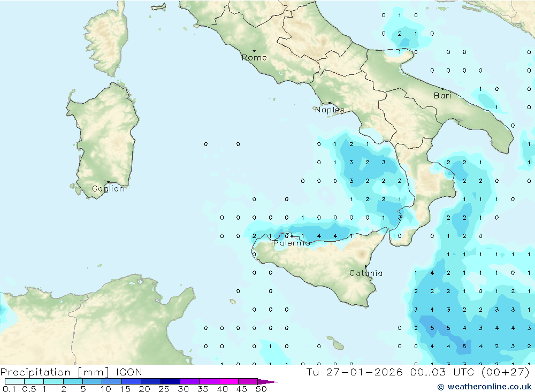Pick the 40–45 mm legend swatch
This screenshot has width=535, height=392.
pyautogui.click(x=228, y=381)
